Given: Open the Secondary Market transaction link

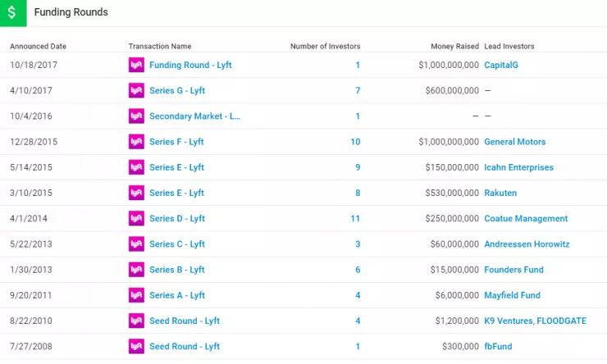Looking at the screenshot, I should [x=194, y=116].
